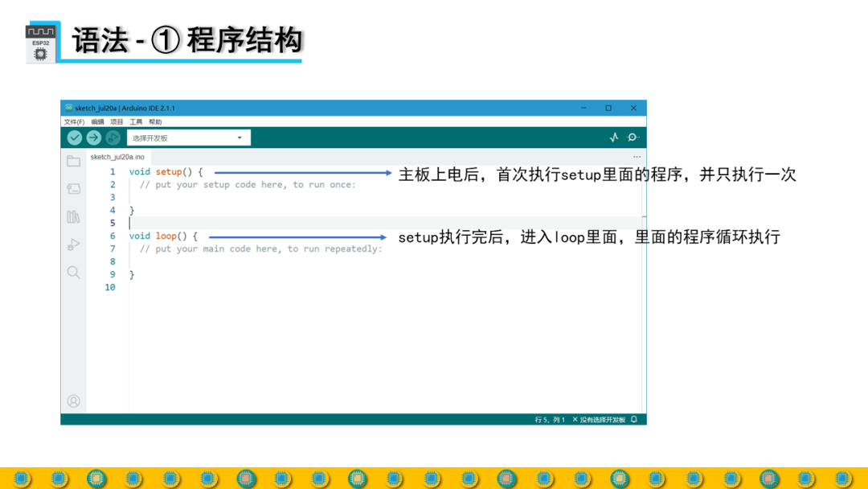Click line number 10 in gutter
This screenshot has height=489, width=868.
(110, 287)
